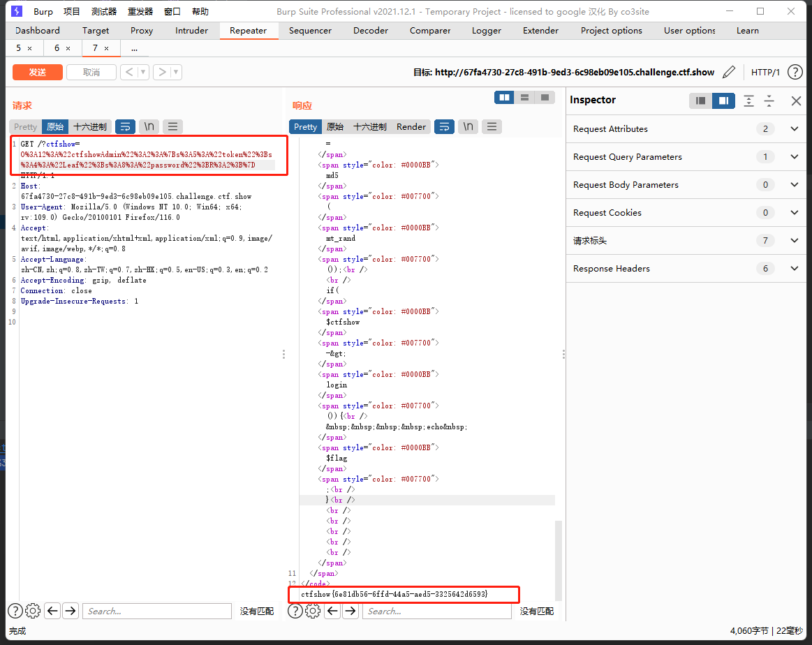Viewport: 812px width, 645px height.
Task: Focus the request search input field
Action: tap(157, 611)
